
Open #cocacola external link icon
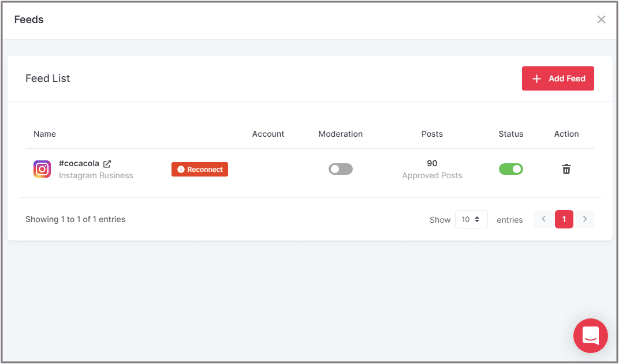click(107, 164)
